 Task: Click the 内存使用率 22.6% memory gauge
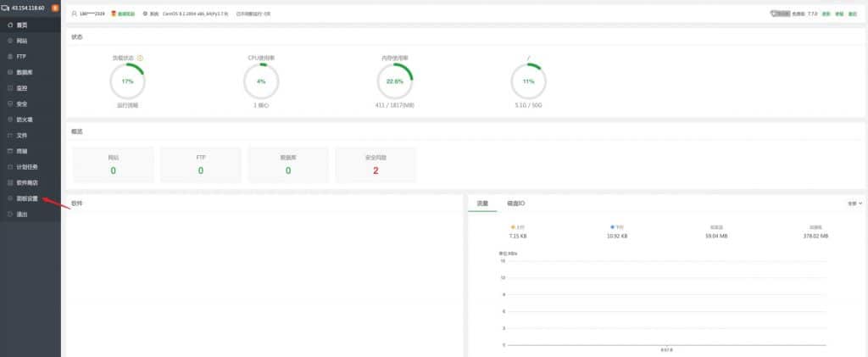[395, 81]
